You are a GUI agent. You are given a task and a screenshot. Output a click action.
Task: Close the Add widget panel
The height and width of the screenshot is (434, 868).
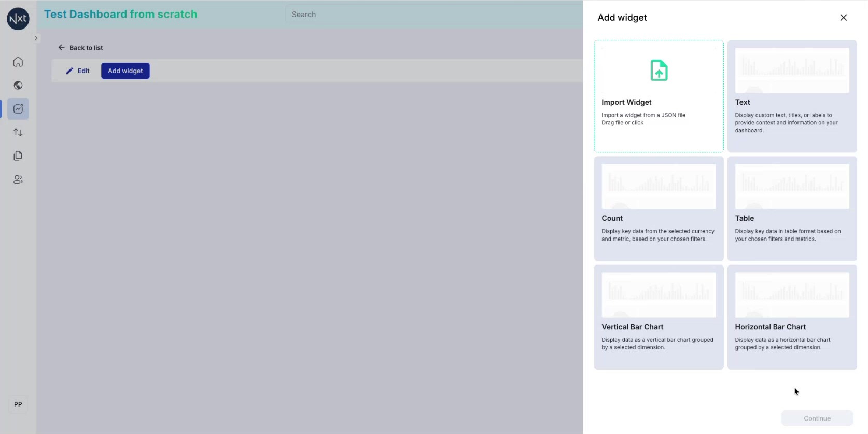tap(844, 18)
